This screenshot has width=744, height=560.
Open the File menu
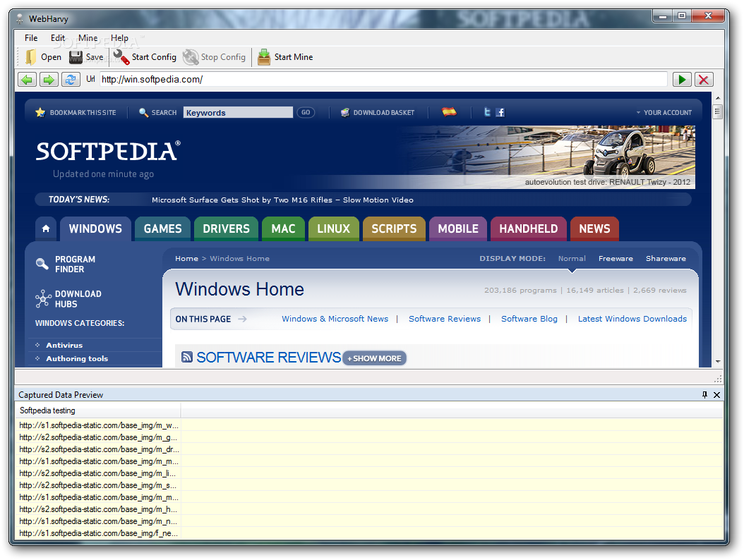tap(31, 38)
